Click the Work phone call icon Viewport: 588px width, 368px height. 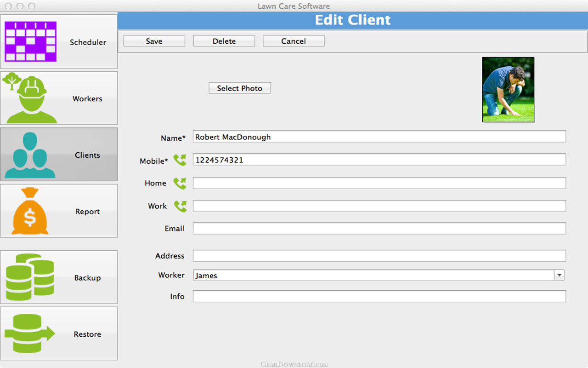(x=180, y=206)
